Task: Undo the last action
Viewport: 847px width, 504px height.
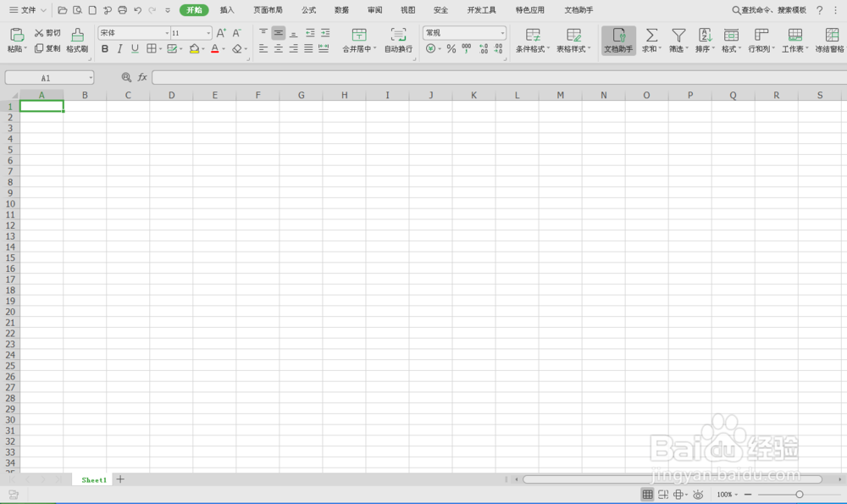Action: tap(138, 10)
